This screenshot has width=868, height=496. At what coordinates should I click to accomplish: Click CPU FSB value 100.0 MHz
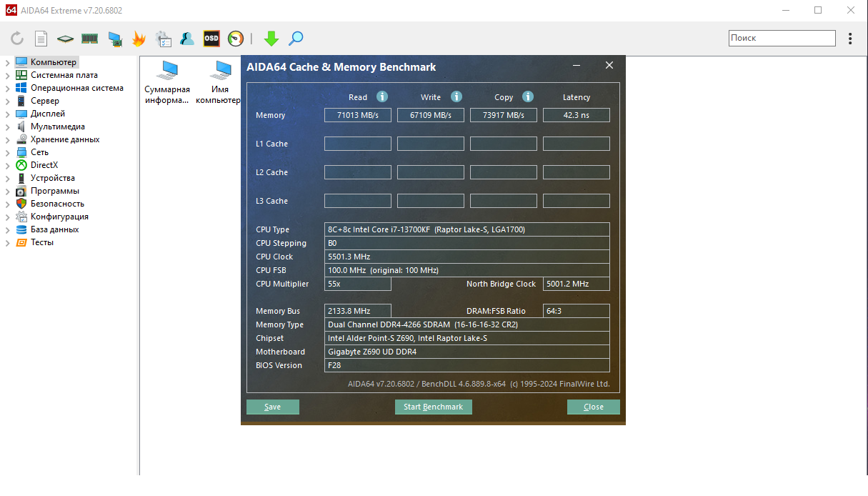[467, 270]
